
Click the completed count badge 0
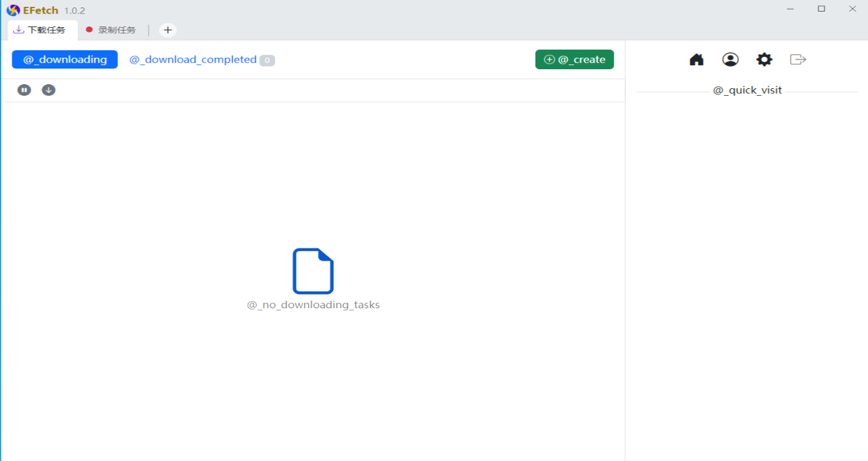click(267, 60)
